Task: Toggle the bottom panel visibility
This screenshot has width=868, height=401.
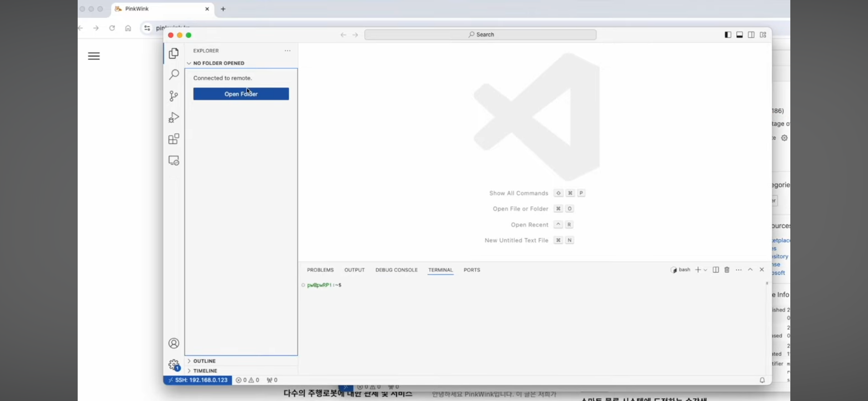Action: pos(740,35)
